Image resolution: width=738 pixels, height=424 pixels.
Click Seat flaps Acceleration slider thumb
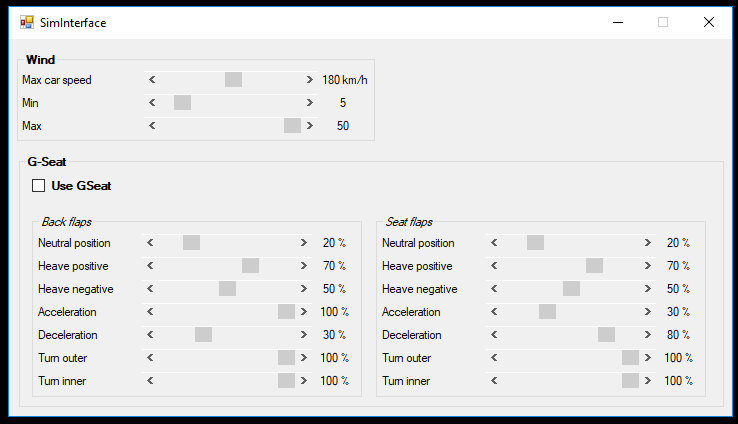(547, 312)
